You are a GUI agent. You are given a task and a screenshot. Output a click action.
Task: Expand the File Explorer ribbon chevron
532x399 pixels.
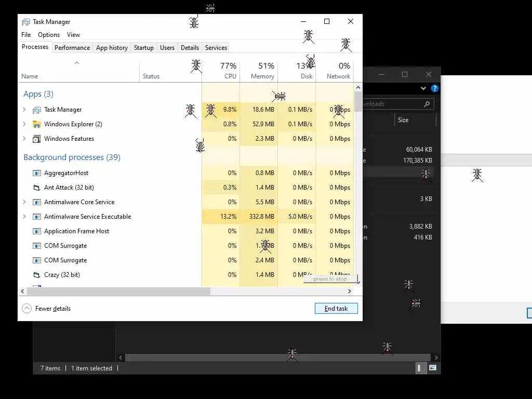(423, 88)
